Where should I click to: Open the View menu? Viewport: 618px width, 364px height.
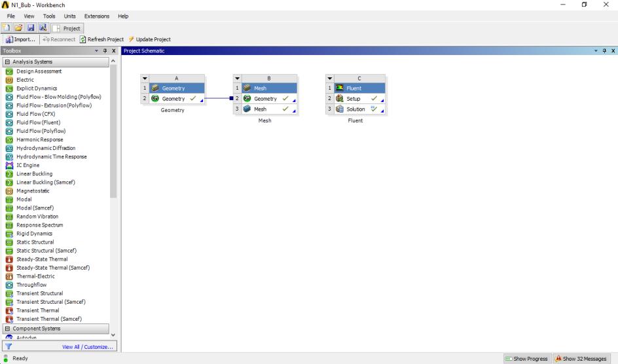[x=29, y=16]
